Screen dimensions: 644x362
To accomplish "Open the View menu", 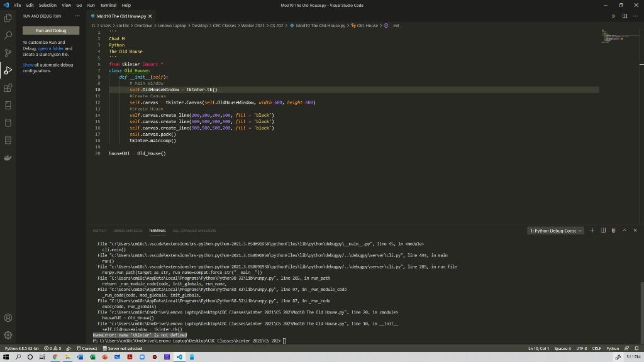I will pyautogui.click(x=66, y=5).
